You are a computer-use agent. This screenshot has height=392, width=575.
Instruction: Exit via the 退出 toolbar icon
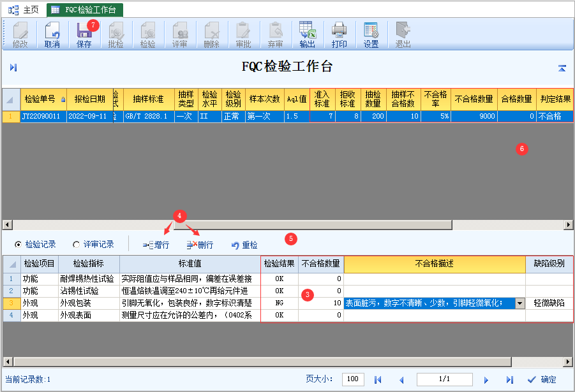(x=403, y=35)
